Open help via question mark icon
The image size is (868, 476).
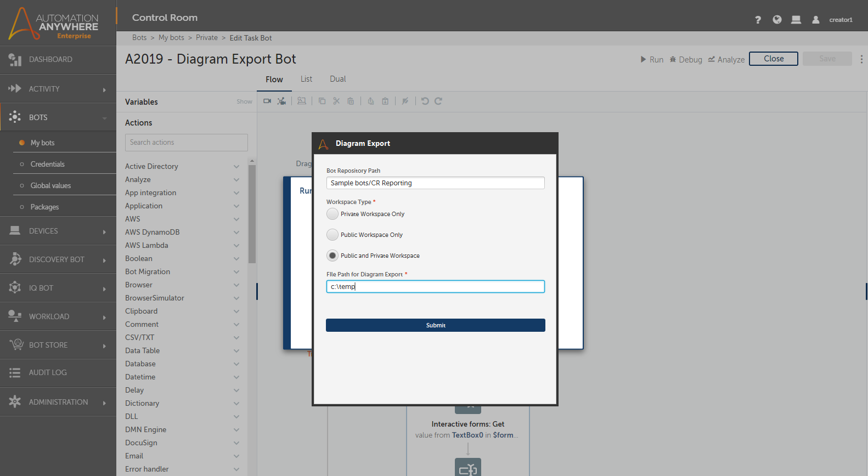coord(758,20)
